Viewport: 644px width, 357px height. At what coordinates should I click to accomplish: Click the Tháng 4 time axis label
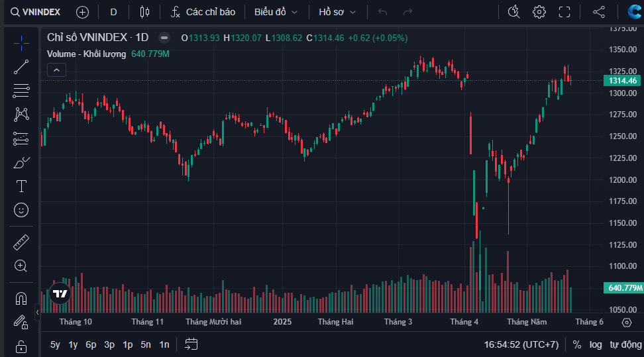[464, 322]
